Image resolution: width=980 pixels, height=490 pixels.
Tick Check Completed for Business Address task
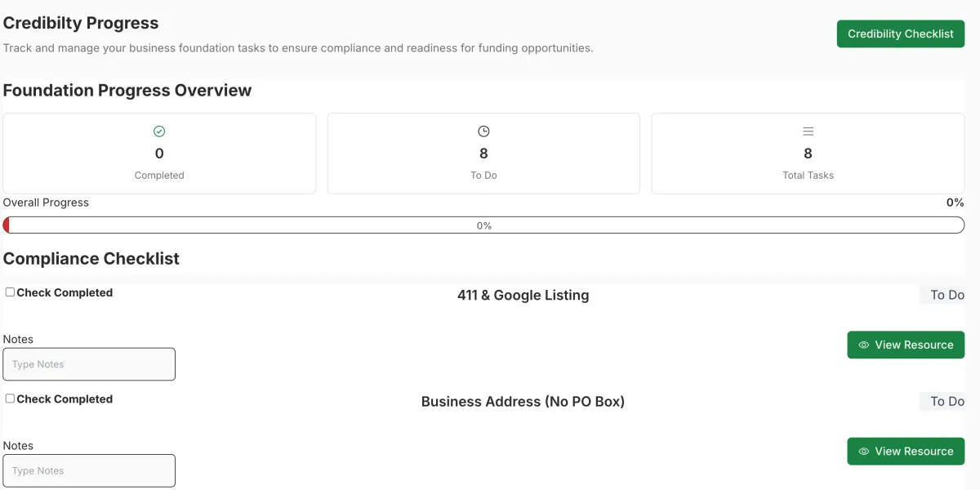tap(10, 399)
